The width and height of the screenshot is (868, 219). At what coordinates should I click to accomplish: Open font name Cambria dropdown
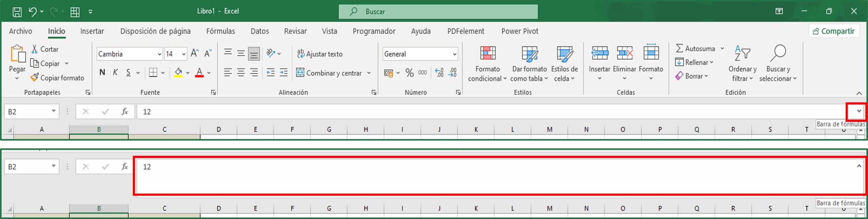(159, 54)
